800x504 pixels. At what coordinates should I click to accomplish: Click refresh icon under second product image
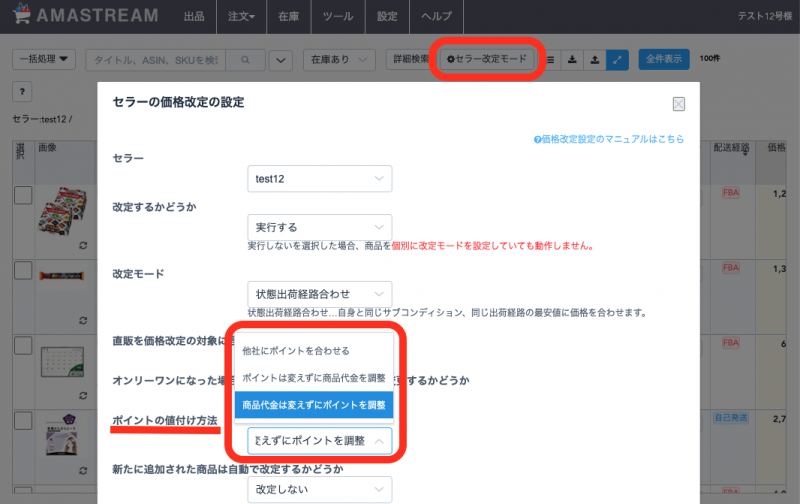83,320
